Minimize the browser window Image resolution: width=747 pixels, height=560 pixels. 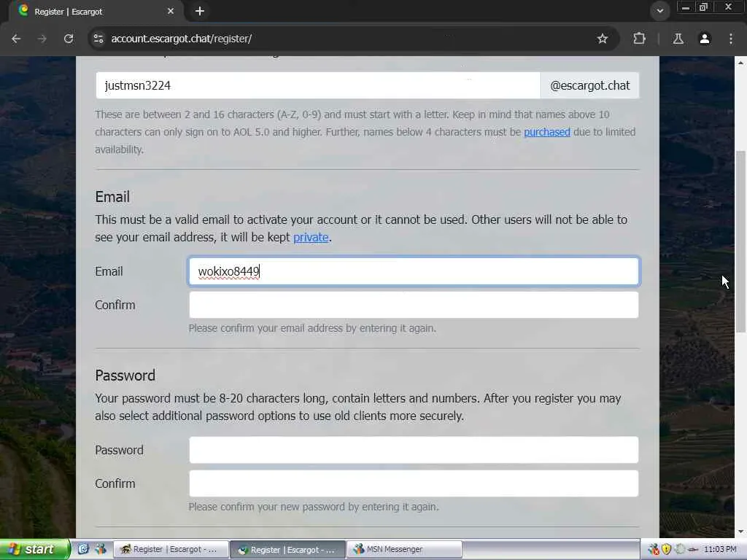(x=686, y=7)
